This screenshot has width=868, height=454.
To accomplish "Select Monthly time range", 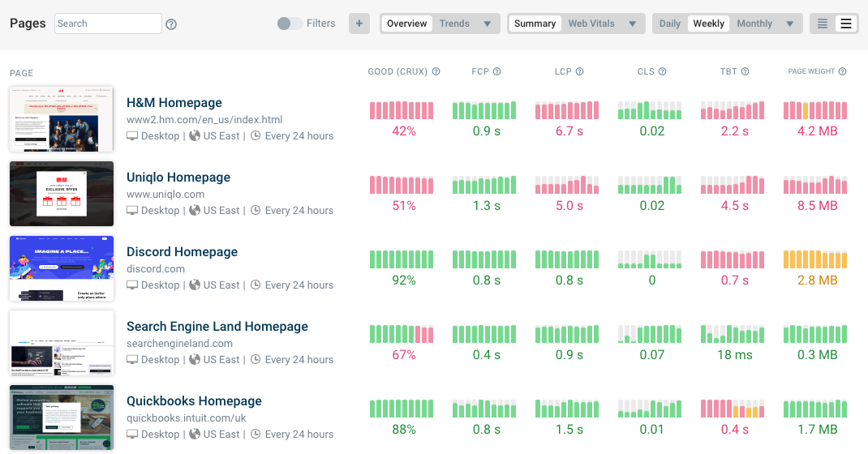I will pos(754,24).
